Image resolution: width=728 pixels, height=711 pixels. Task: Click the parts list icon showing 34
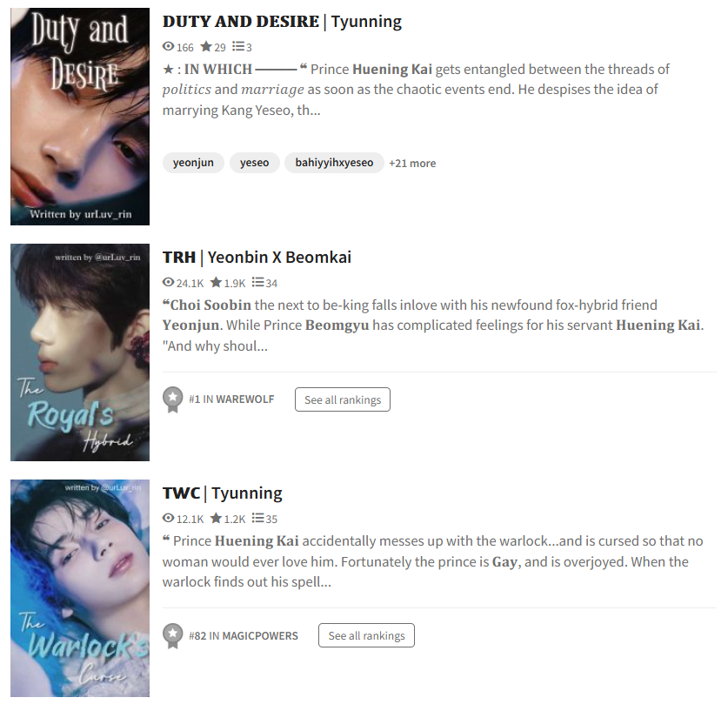[257, 282]
